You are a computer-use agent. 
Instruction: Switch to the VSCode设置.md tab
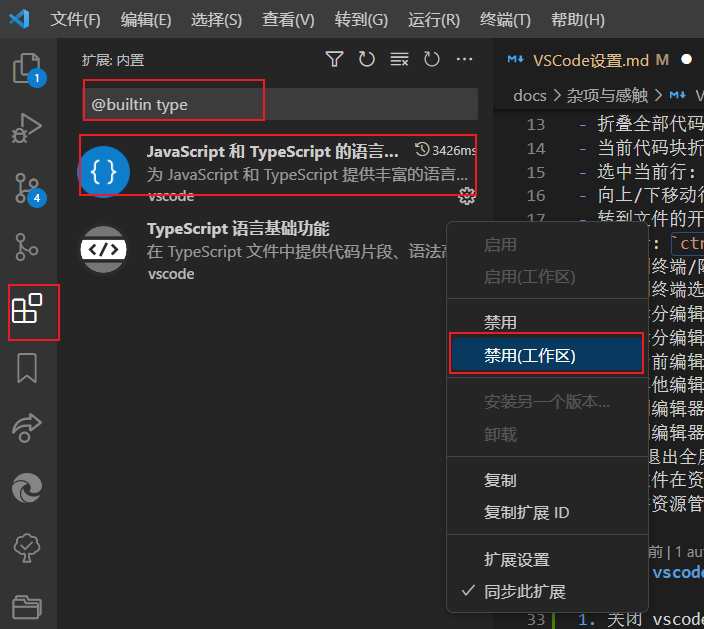pos(590,60)
